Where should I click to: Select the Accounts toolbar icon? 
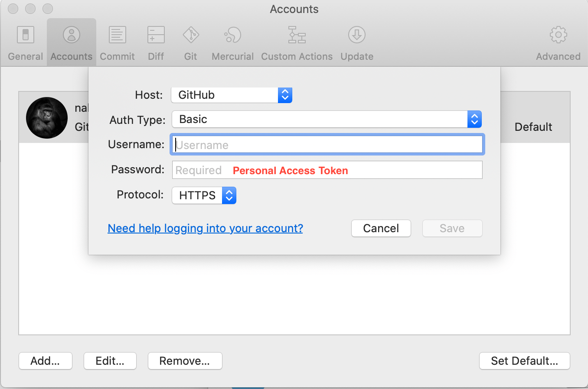tap(71, 41)
